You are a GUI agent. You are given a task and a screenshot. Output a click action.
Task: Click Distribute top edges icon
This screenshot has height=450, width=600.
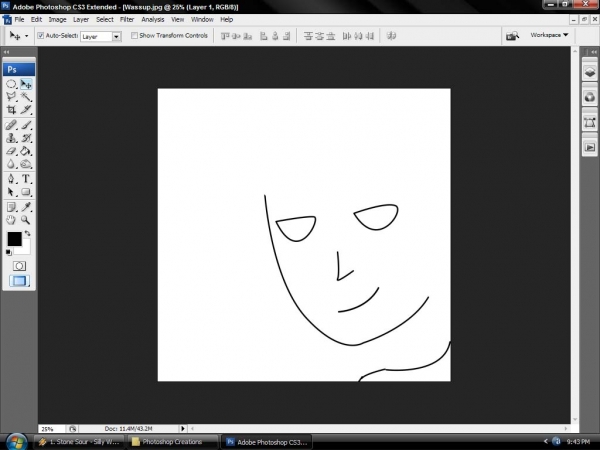[308, 36]
